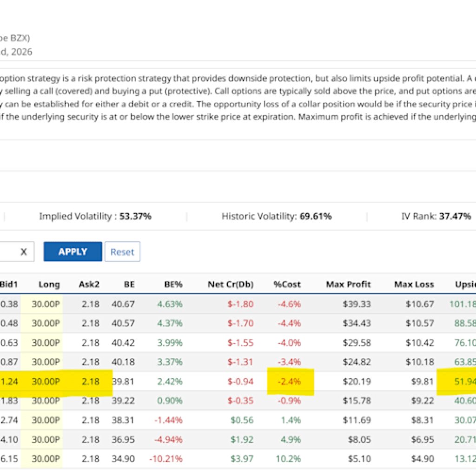Sort table by Long column header
The height and width of the screenshot is (476, 476).
click(x=49, y=284)
